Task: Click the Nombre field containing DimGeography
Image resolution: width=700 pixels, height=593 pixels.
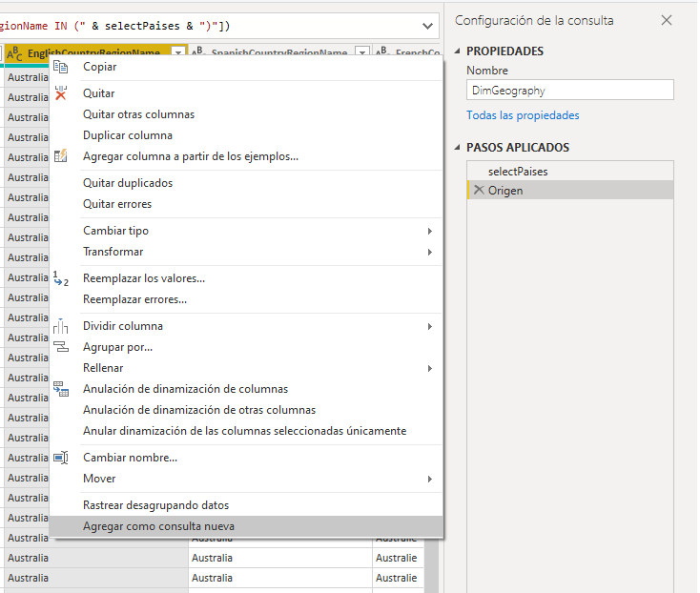Action: pos(570,91)
